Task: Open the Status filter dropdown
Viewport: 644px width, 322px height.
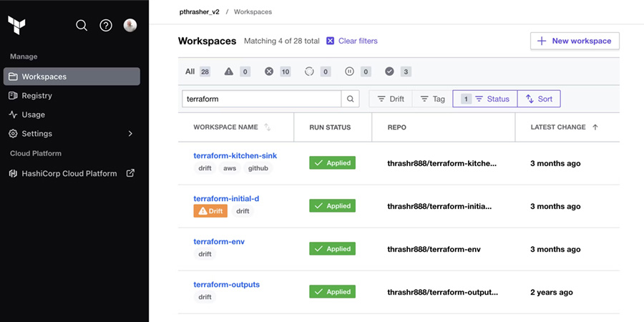Action: click(x=485, y=99)
